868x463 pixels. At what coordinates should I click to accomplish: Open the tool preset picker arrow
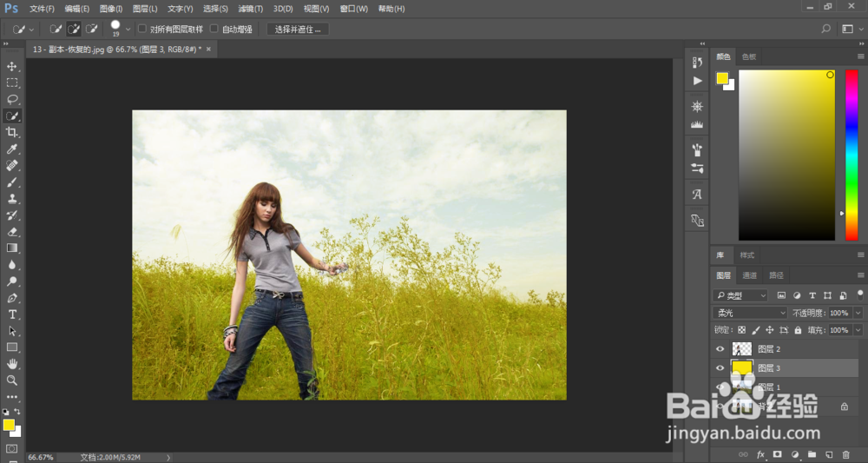click(31, 30)
